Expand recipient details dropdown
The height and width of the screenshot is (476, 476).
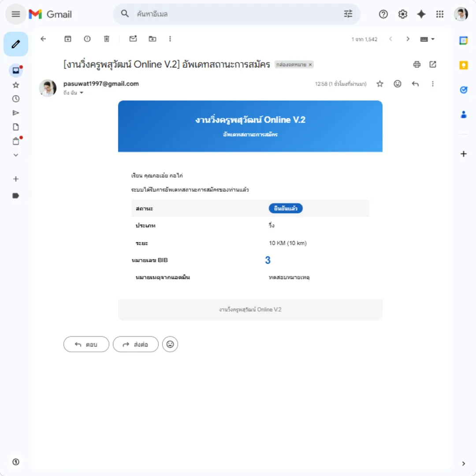pos(82,93)
